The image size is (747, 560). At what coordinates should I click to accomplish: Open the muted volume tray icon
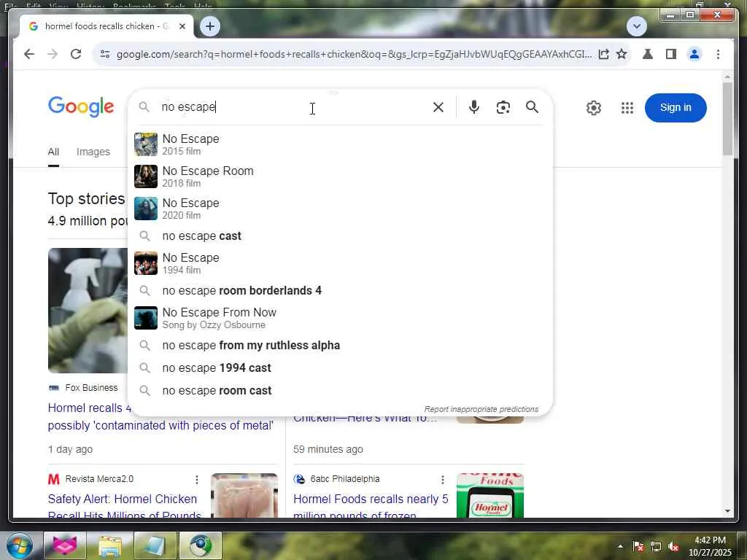pyautogui.click(x=673, y=547)
